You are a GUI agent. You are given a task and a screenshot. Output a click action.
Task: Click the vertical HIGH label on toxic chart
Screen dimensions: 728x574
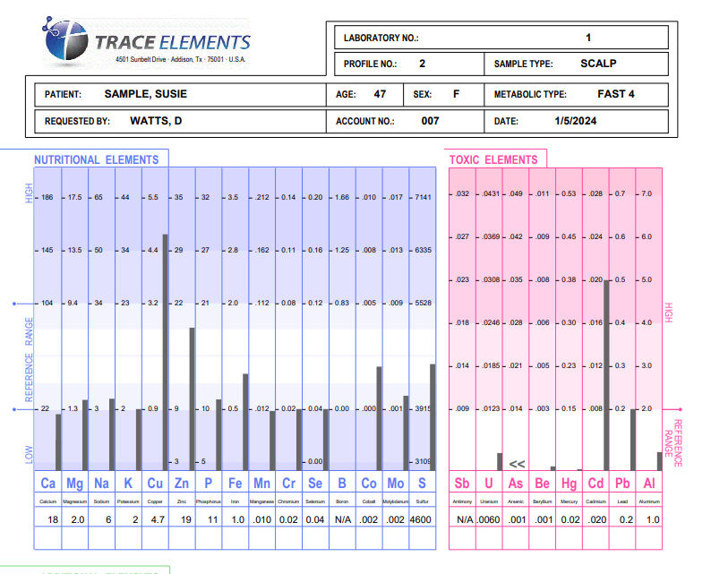668,313
